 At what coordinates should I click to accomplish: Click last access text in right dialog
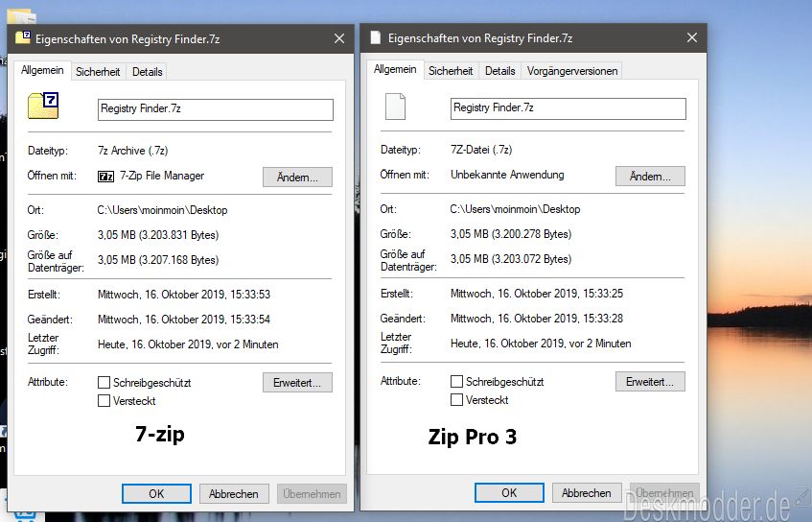pyautogui.click(x=541, y=344)
